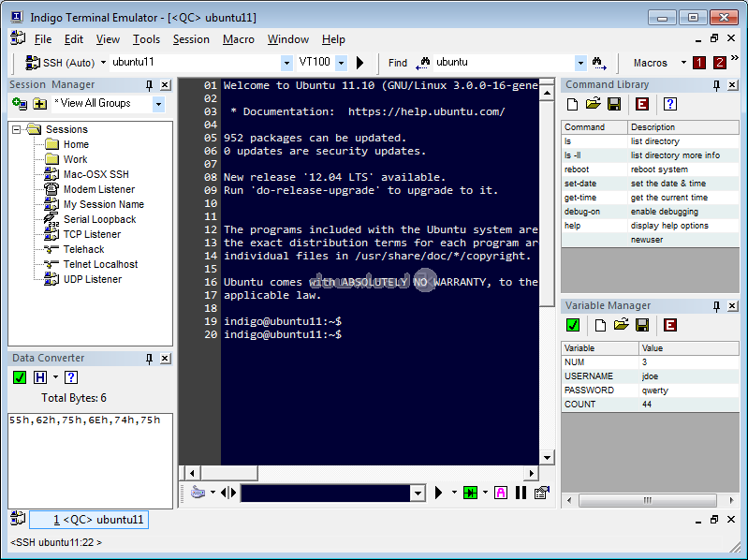The height and width of the screenshot is (560, 748).
Task: Click the terminal vertical scrollbar thumb
Action: [547, 204]
